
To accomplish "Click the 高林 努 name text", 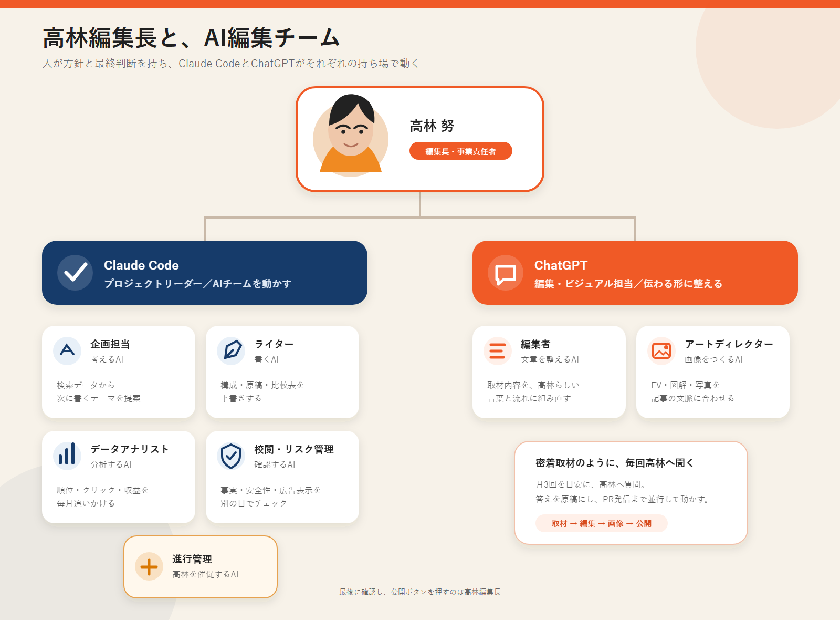I will coord(432,126).
